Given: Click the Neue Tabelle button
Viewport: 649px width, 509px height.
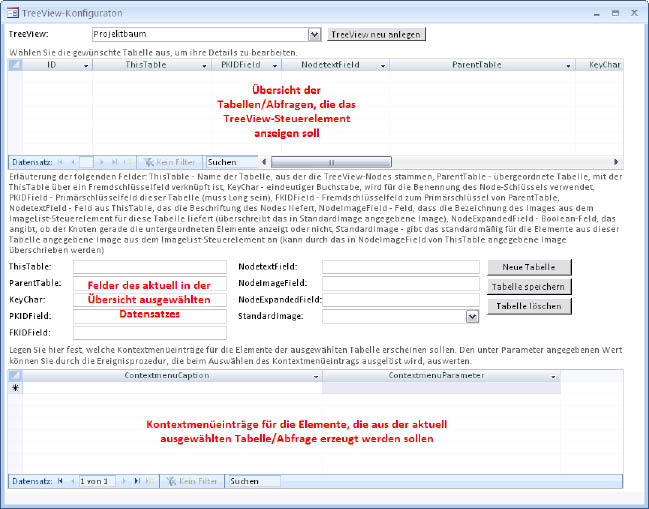Looking at the screenshot, I should coord(530,267).
